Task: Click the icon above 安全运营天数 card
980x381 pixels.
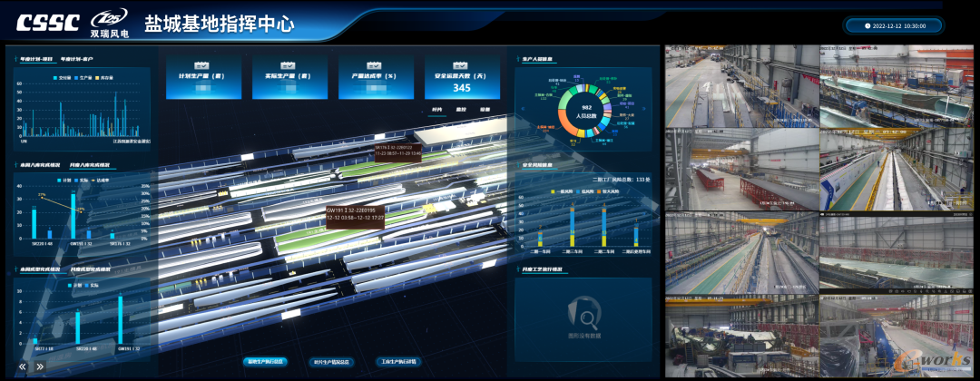Action: (461, 65)
